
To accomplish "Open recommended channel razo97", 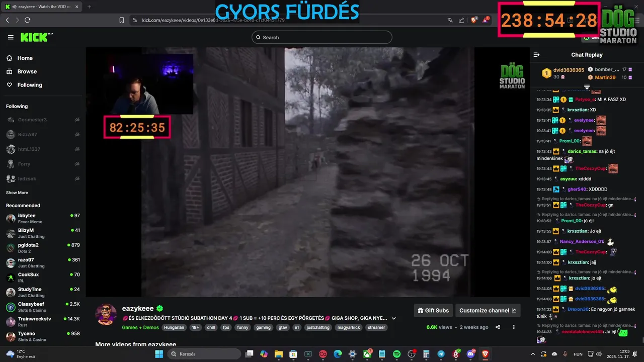I will (43, 262).
